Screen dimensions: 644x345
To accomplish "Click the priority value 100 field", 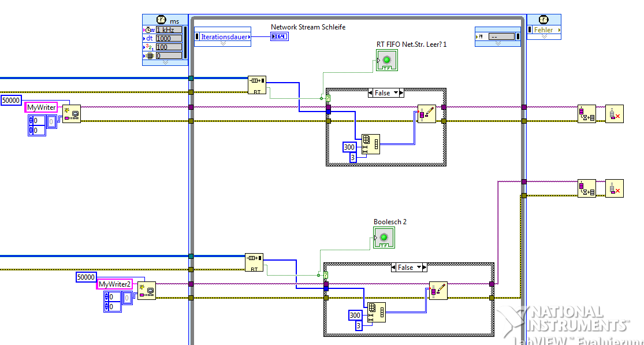I will tap(169, 47).
